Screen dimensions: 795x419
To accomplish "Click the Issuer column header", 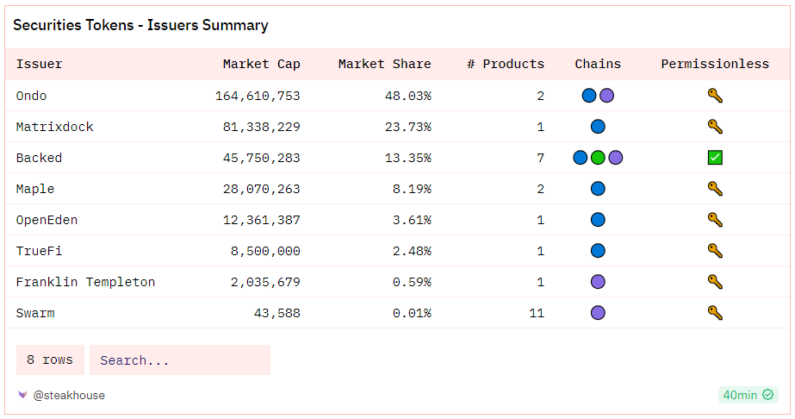I will 39,64.
